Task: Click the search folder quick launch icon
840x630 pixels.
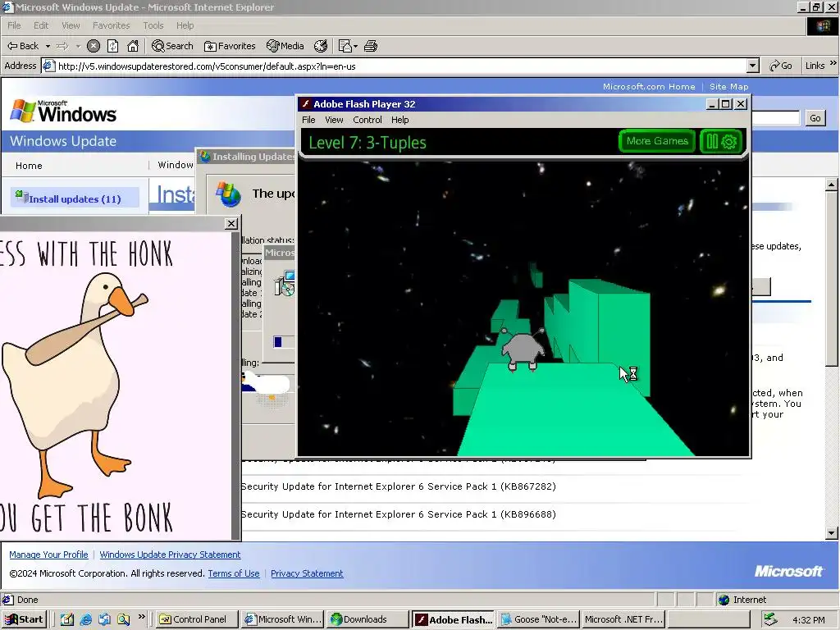Action: tap(123, 619)
